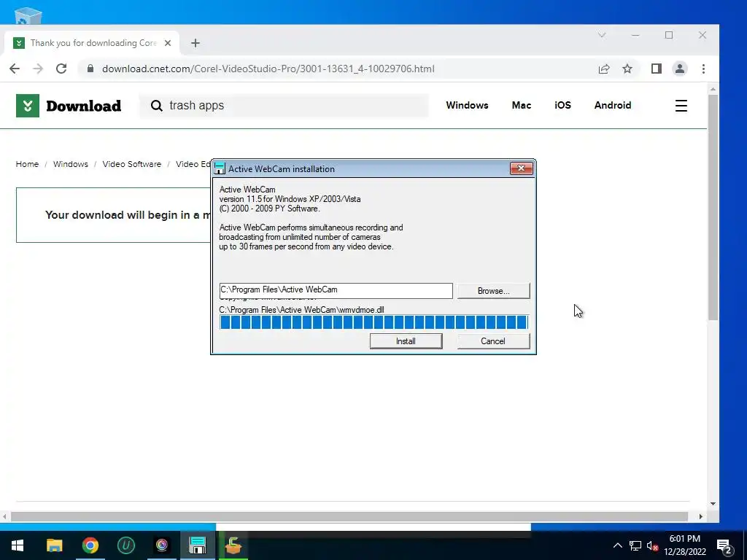
Task: Click the package box installer taskbar icon
Action: click(233, 545)
